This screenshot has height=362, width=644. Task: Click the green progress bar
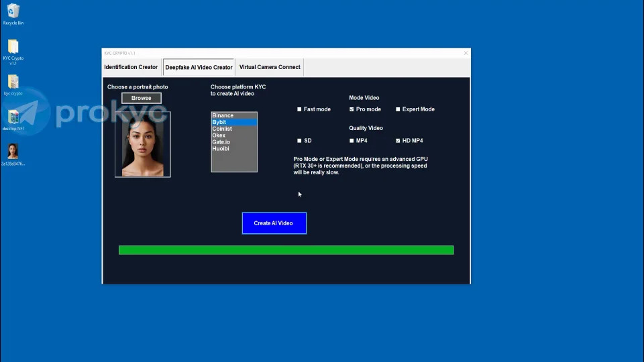286,250
